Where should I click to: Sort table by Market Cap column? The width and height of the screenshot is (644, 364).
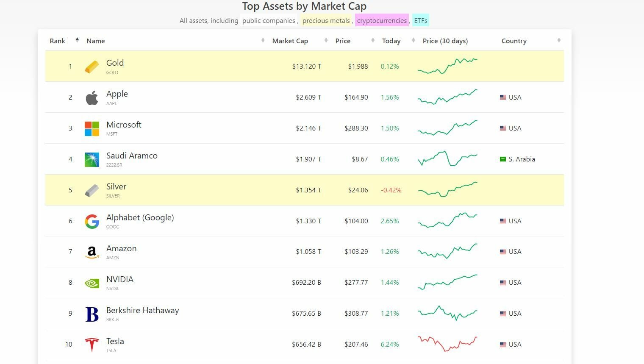pos(290,41)
